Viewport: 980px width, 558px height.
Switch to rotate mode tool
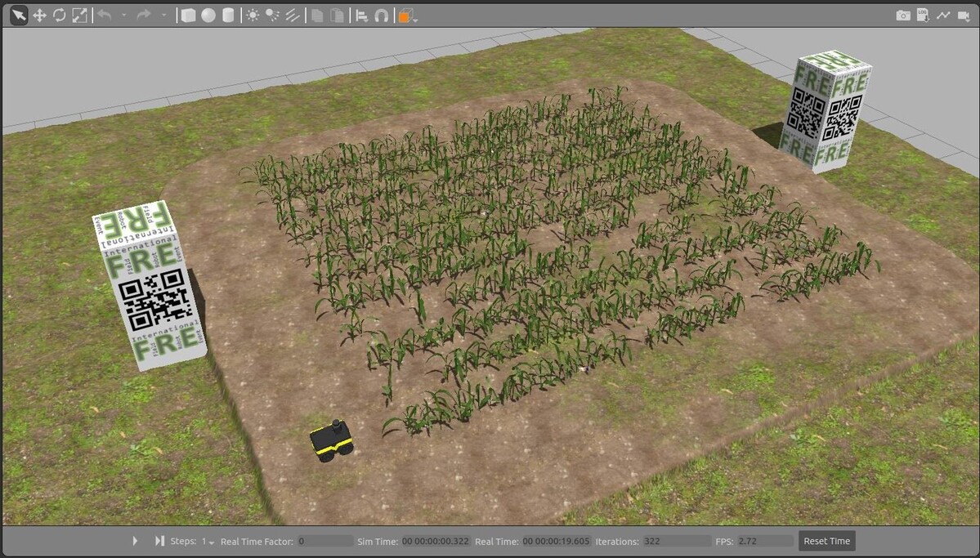click(60, 16)
